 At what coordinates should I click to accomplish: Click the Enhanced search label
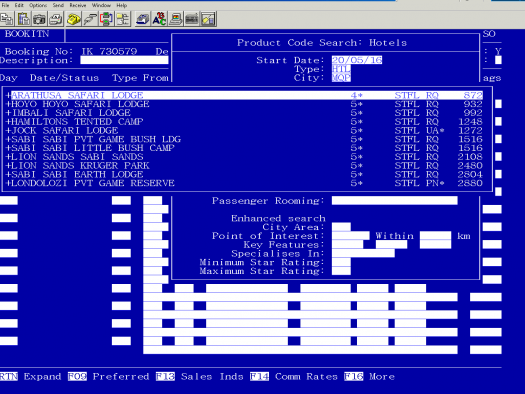point(278,218)
